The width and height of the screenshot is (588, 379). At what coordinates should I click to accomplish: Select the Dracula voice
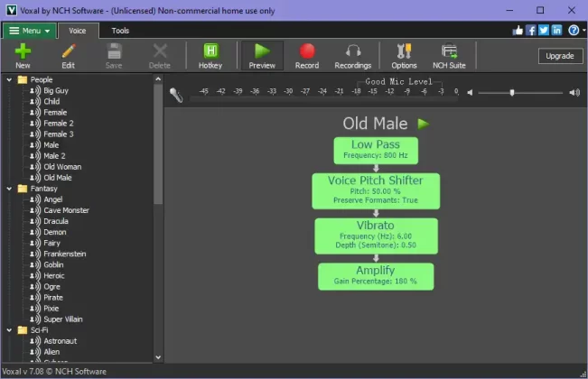[56, 221]
